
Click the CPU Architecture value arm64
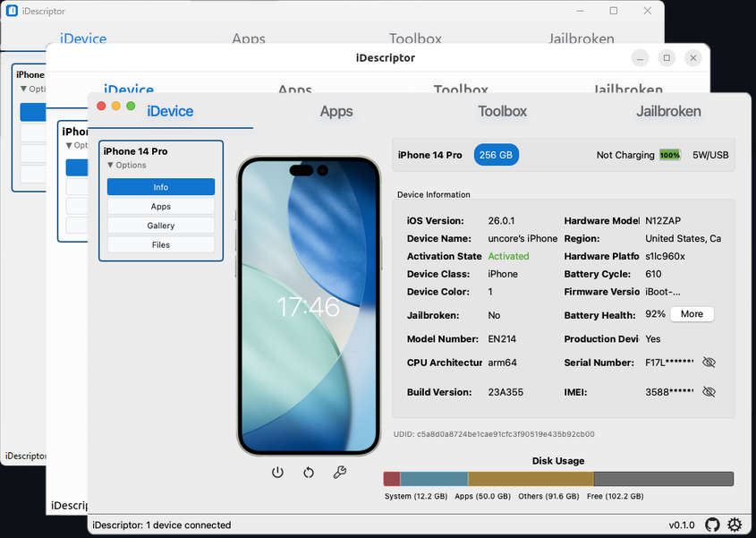(502, 363)
